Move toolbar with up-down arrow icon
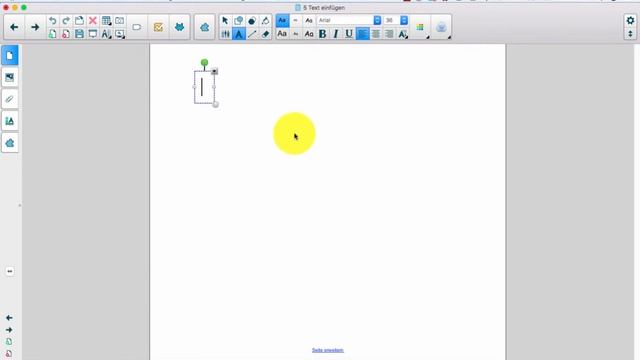The image size is (640, 360). coord(630,34)
